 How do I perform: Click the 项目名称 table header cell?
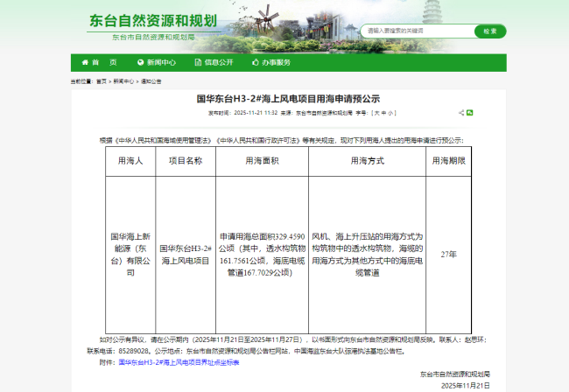186,161
